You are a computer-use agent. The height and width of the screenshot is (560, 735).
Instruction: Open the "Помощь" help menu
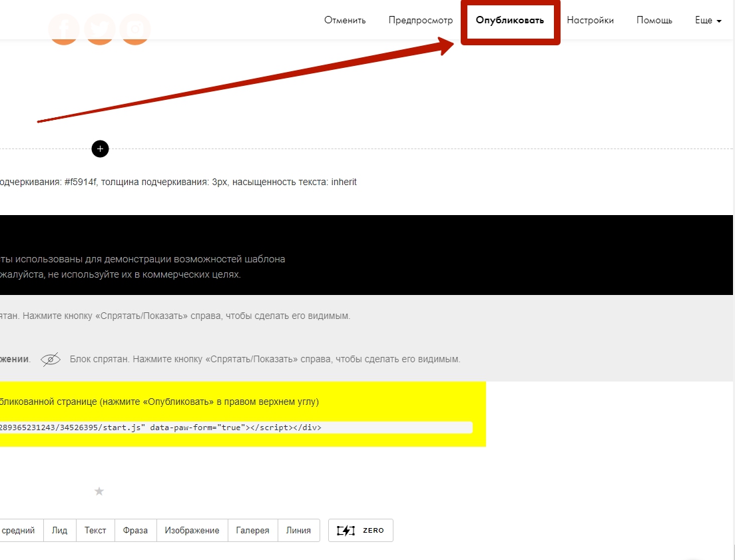654,21
